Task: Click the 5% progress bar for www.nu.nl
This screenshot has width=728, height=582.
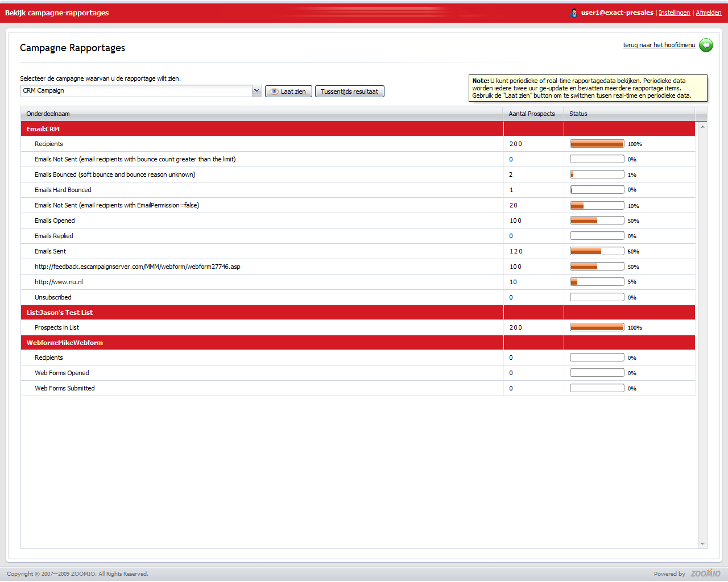Action: tap(597, 281)
